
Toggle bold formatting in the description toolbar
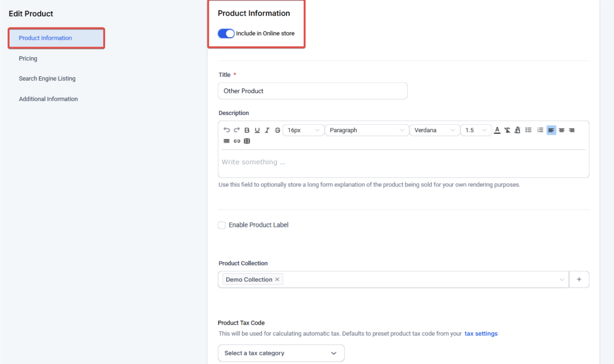click(x=247, y=130)
